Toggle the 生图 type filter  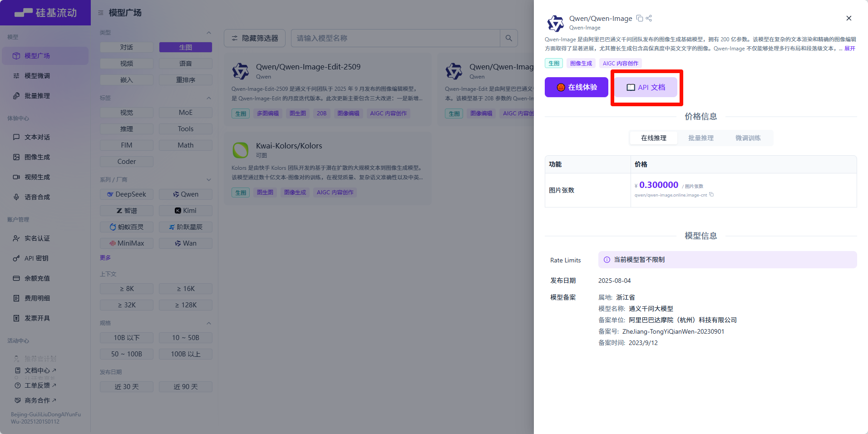pyautogui.click(x=186, y=47)
